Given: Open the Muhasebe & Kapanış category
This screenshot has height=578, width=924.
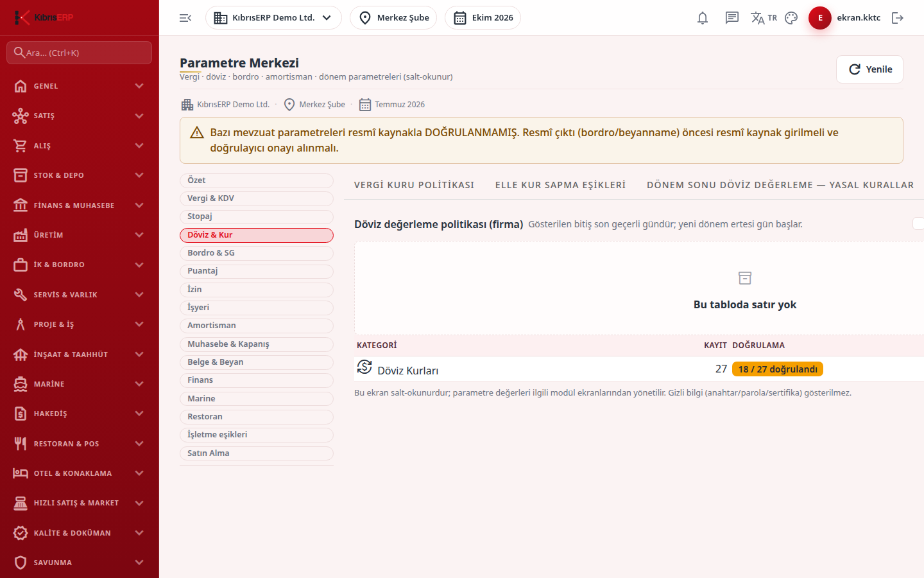Looking at the screenshot, I should [x=257, y=344].
